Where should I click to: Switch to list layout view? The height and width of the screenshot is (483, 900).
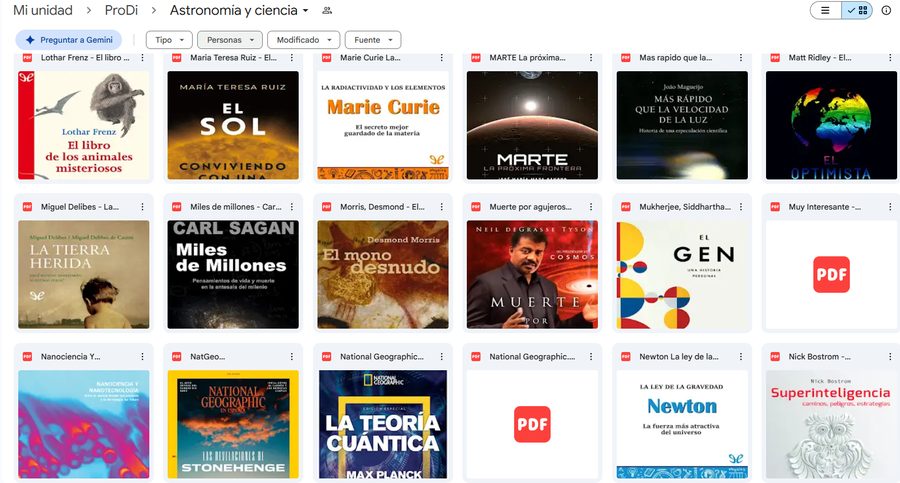(x=825, y=10)
